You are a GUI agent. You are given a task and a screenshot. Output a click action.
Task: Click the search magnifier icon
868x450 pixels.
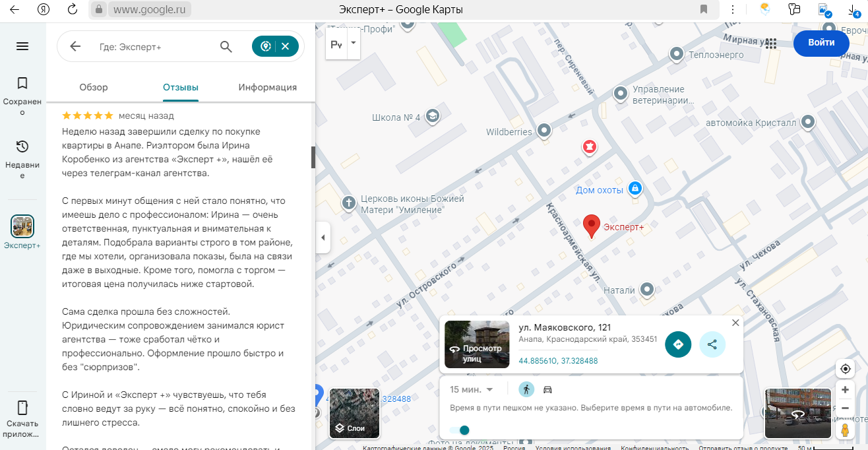coord(226,46)
